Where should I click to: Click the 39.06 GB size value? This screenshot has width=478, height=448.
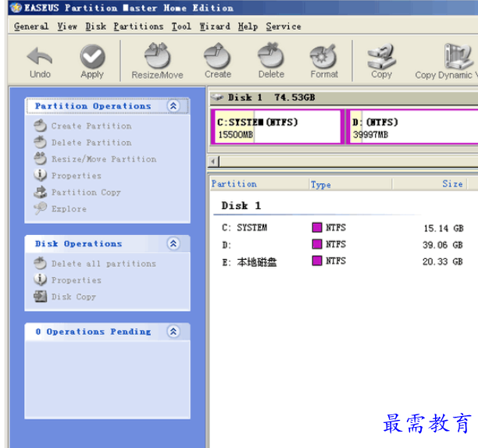click(x=443, y=245)
